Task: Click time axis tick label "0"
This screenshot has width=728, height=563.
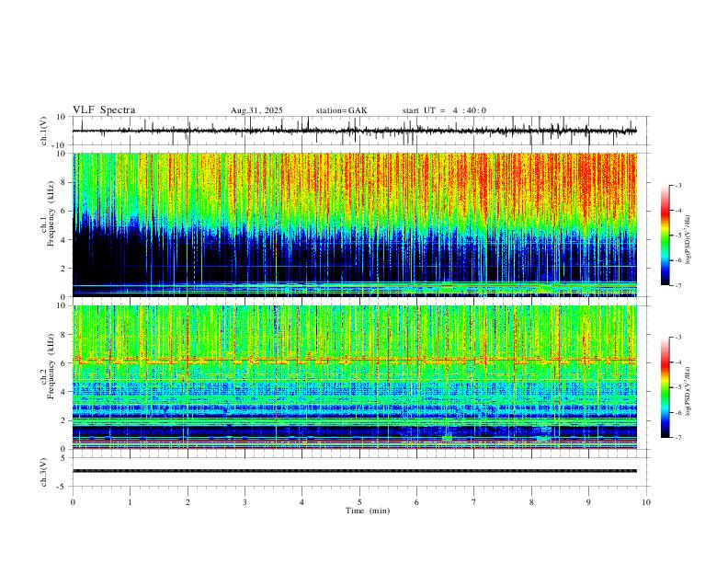Action: point(73,502)
